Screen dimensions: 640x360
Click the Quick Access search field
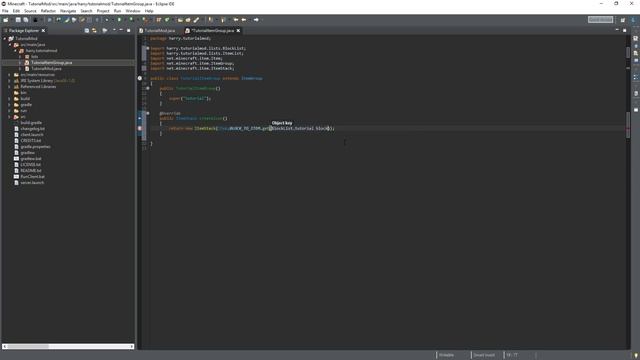click(x=600, y=20)
